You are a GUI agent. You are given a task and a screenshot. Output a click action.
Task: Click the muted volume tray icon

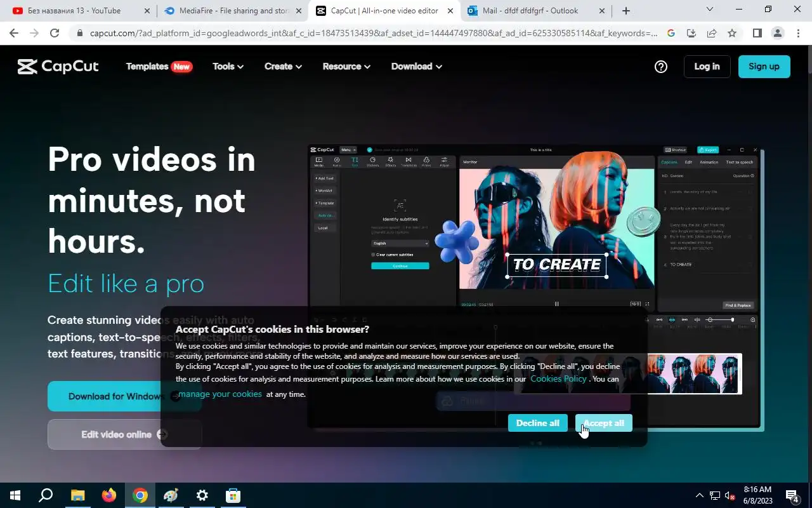click(x=730, y=495)
